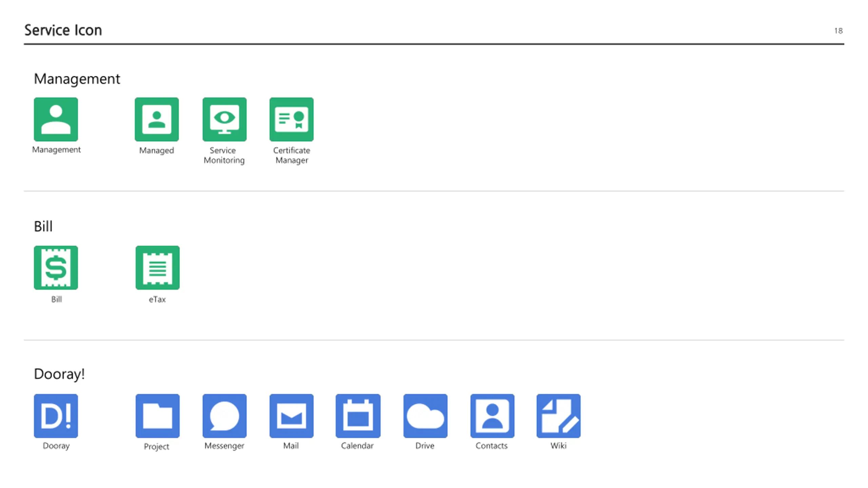The width and height of the screenshot is (868, 488).
Task: Select the Drive cloud icon
Action: [426, 416]
